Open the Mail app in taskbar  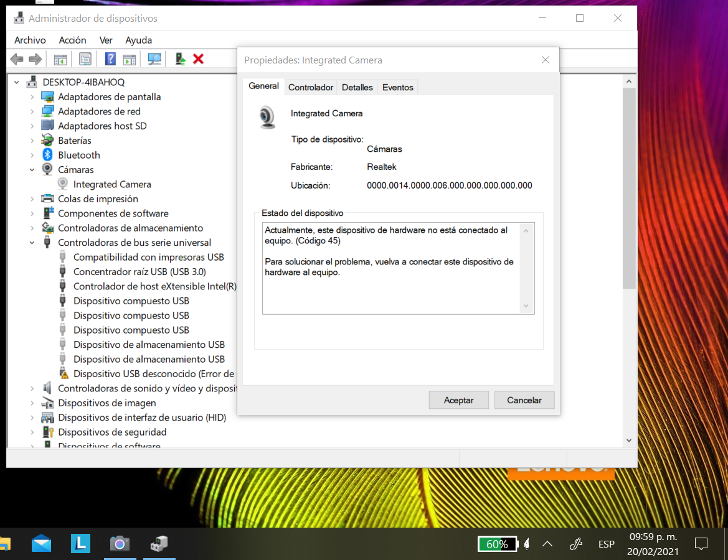tap(41, 543)
